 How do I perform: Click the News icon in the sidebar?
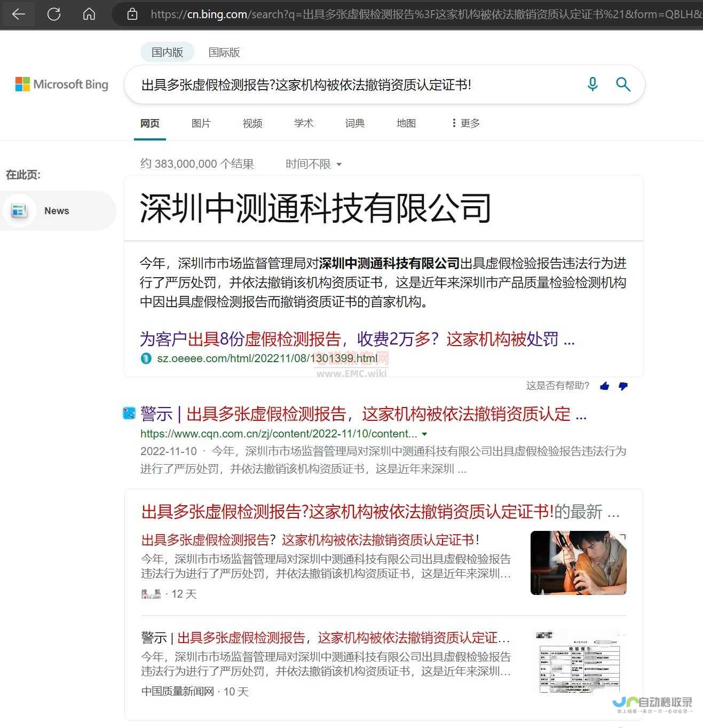[x=20, y=211]
